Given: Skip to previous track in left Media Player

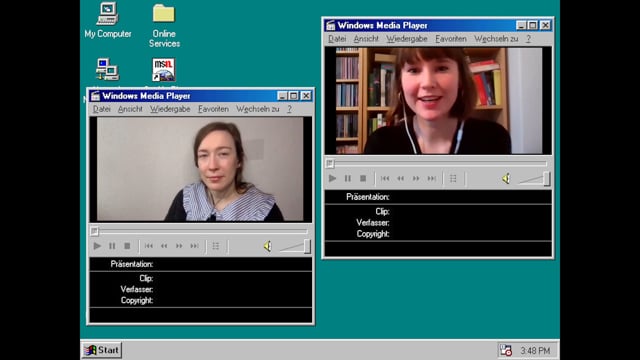Looking at the screenshot, I should [x=149, y=246].
